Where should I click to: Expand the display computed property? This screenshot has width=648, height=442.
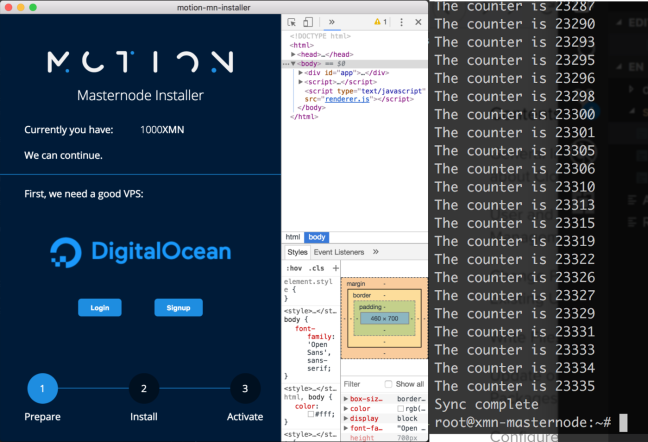346,419
